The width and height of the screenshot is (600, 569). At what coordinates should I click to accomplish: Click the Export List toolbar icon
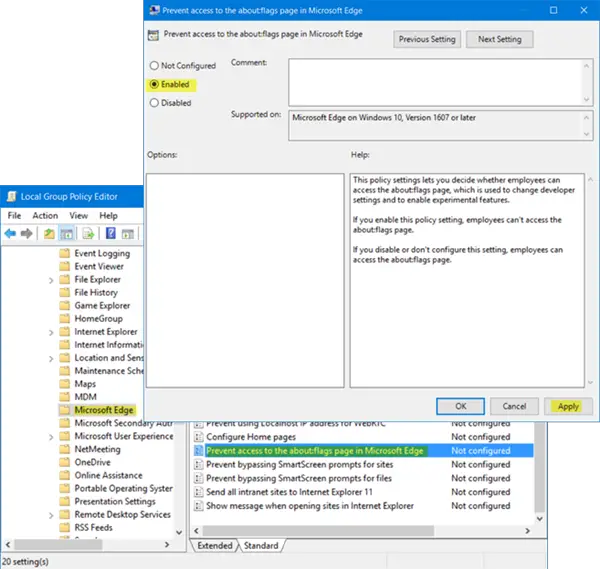88,233
